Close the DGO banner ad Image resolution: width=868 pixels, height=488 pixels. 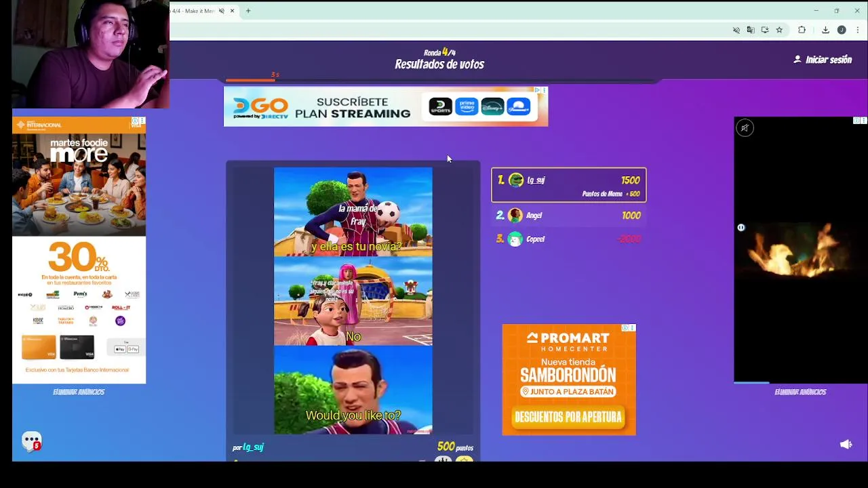pos(544,90)
